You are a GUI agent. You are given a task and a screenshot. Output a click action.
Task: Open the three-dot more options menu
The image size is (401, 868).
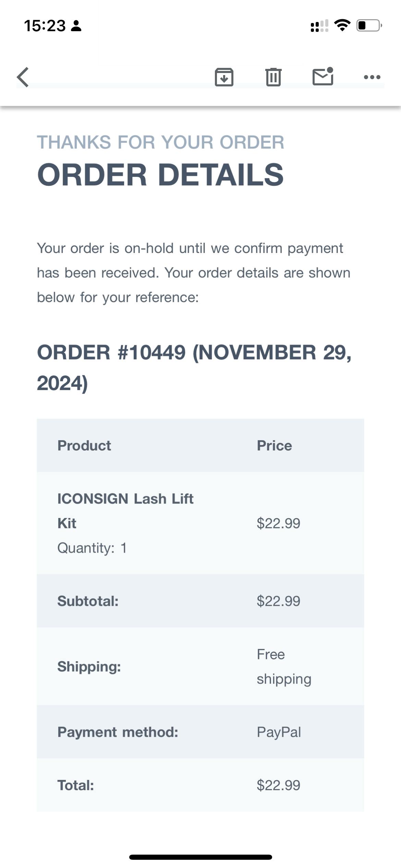point(372,77)
